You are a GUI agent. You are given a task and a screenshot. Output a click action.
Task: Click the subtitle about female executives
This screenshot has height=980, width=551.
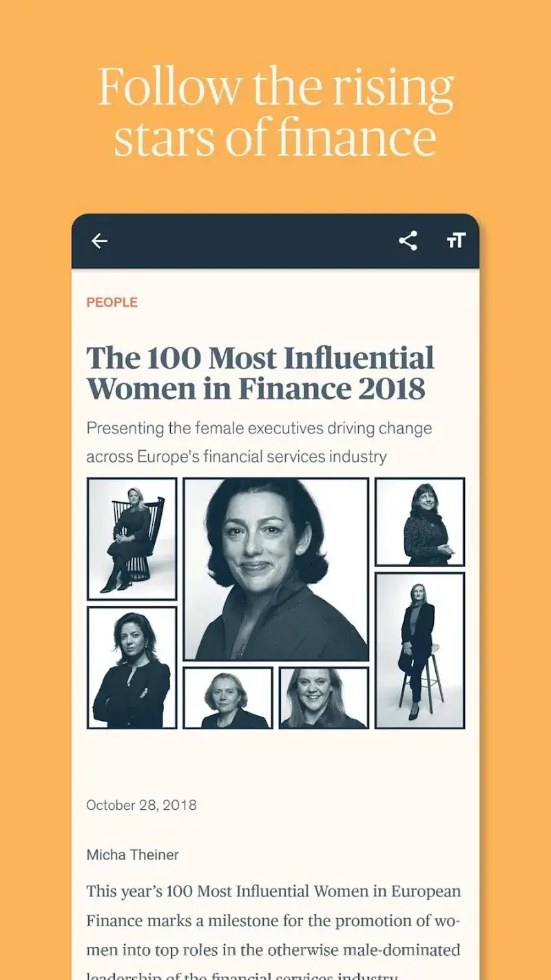[x=259, y=442]
